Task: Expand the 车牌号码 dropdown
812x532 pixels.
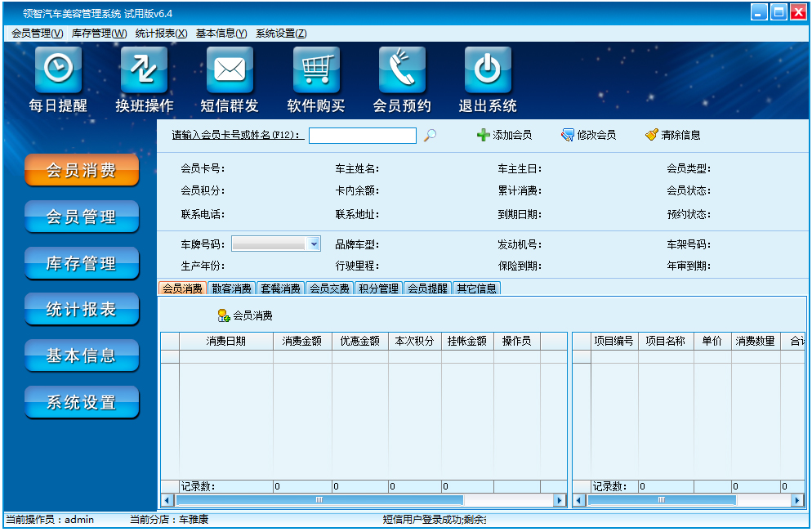Action: (314, 244)
